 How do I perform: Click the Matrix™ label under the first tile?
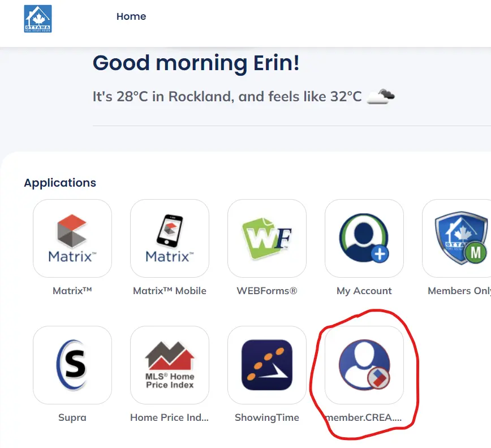72,291
